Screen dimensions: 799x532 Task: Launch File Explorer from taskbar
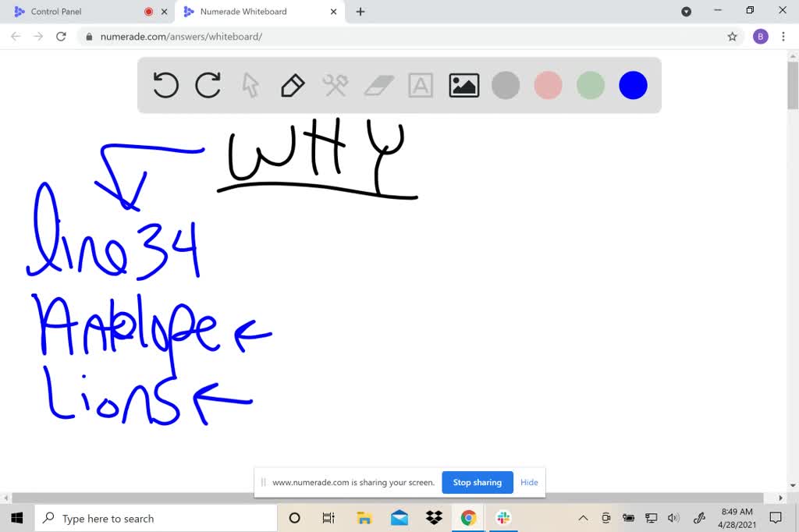tap(364, 518)
